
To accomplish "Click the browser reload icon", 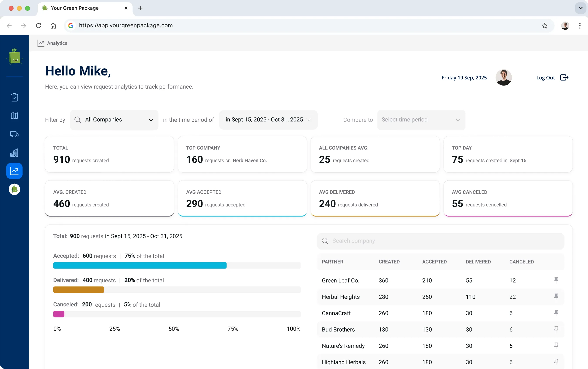I will coord(38,26).
